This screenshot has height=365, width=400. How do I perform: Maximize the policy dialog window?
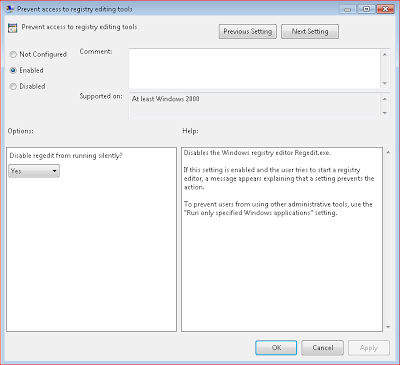[366, 9]
